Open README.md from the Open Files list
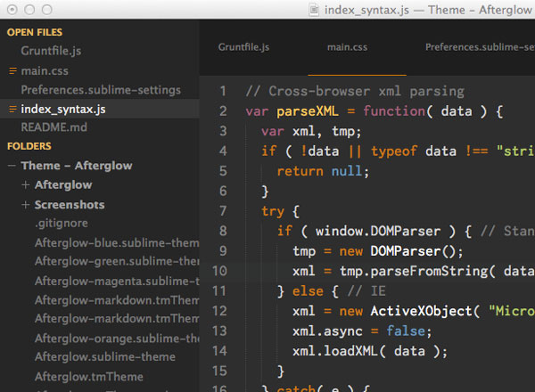 click(53, 127)
